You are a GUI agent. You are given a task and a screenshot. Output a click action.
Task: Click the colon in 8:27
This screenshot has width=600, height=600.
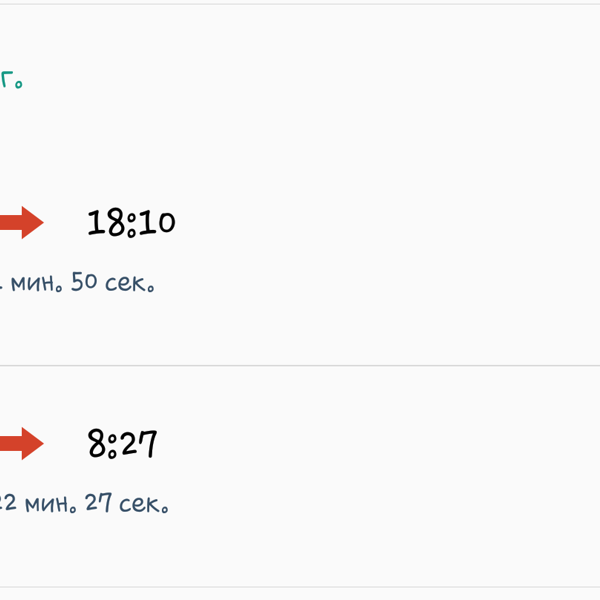click(x=112, y=447)
